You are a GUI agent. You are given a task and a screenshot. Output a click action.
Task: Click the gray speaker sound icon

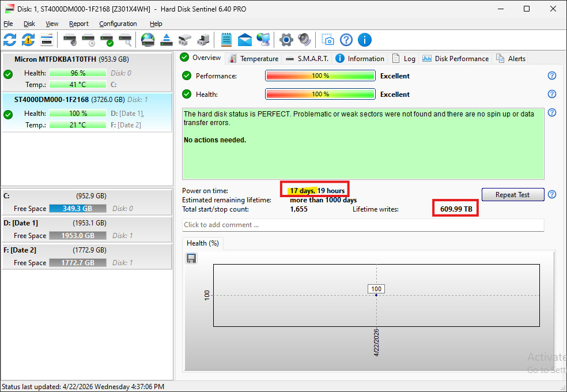(x=304, y=40)
